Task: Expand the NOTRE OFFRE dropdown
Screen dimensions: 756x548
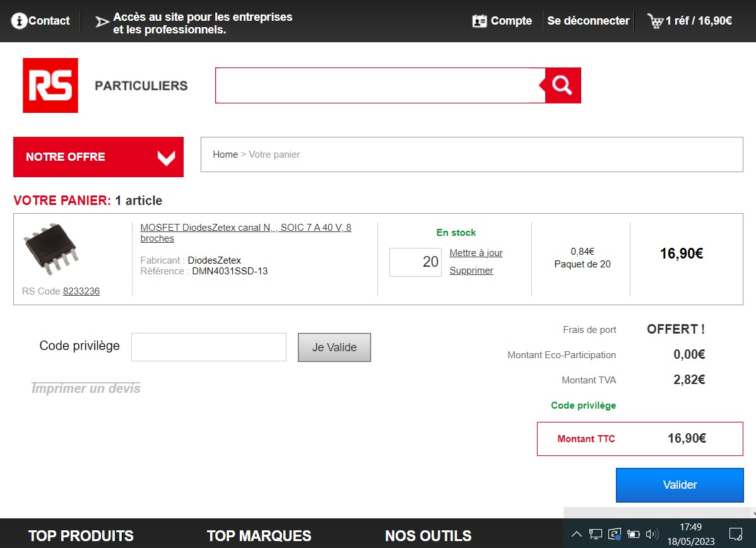Action: 98,157
